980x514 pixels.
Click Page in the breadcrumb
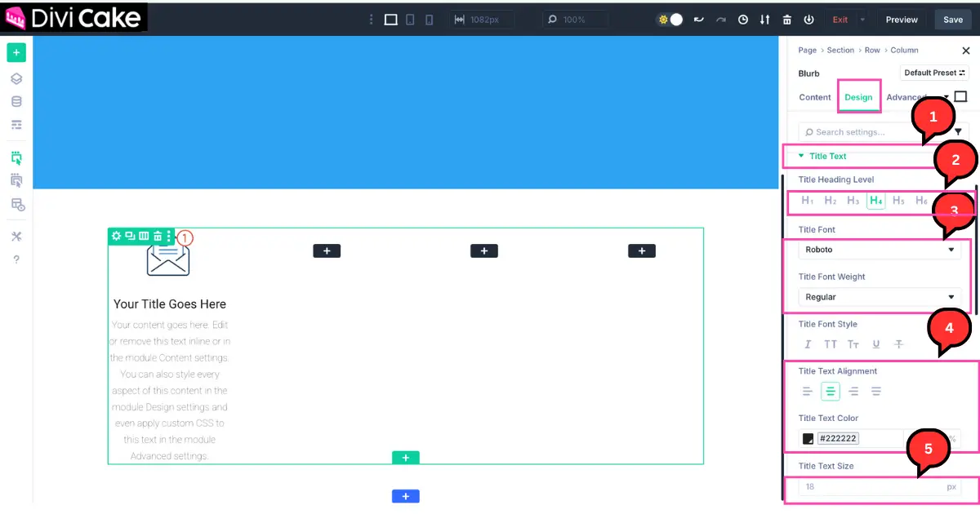pyautogui.click(x=807, y=50)
